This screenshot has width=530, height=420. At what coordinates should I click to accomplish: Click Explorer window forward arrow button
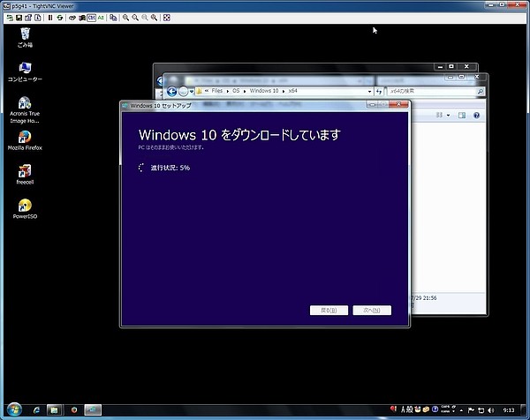click(183, 91)
